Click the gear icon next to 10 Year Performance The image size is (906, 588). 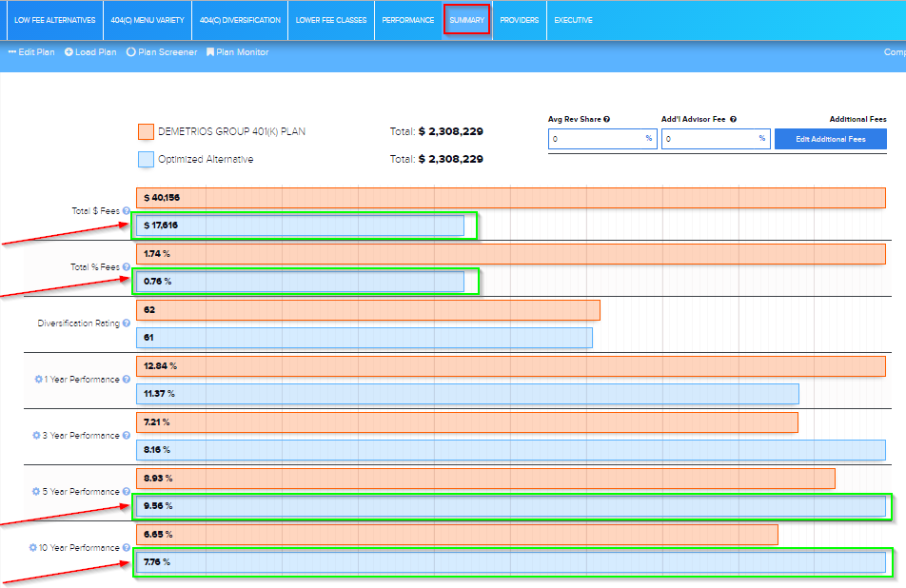point(32,548)
